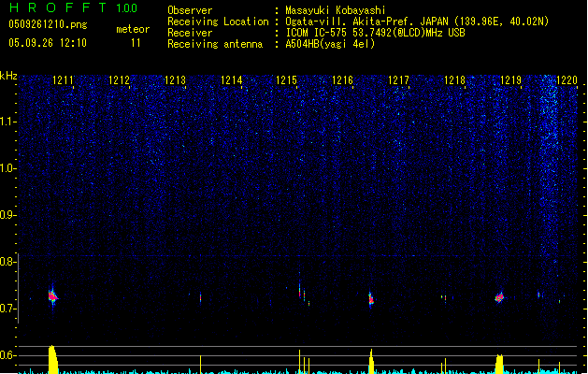Click the 1216 time marker

pyautogui.click(x=343, y=80)
